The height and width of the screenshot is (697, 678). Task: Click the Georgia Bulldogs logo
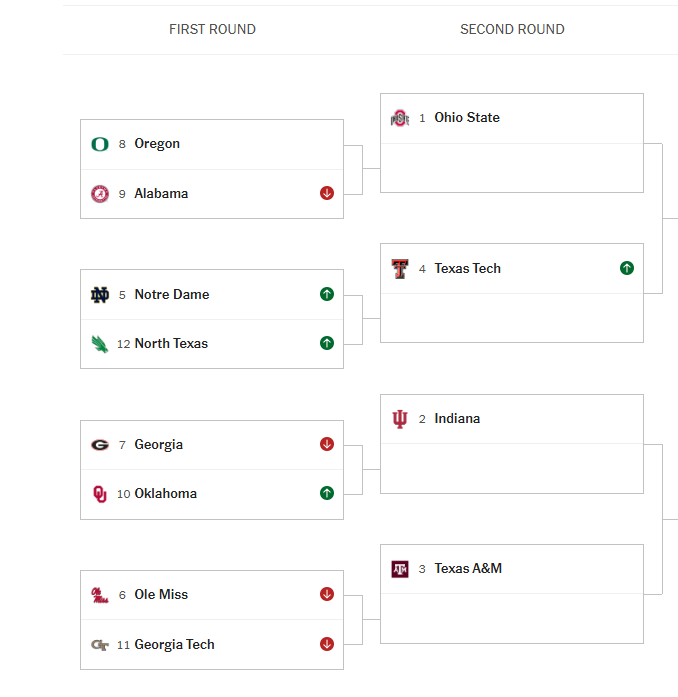99,445
